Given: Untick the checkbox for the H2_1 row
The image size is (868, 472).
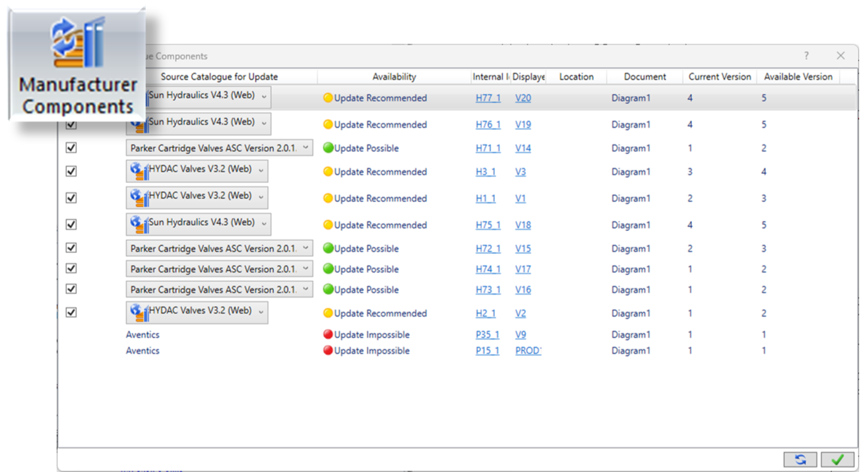Looking at the screenshot, I should pyautogui.click(x=71, y=312).
